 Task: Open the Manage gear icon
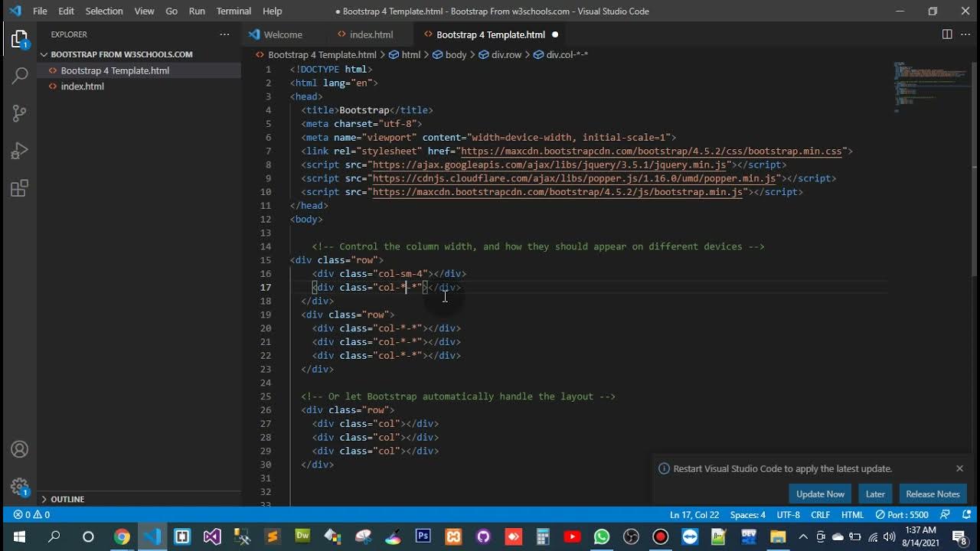coord(20,487)
